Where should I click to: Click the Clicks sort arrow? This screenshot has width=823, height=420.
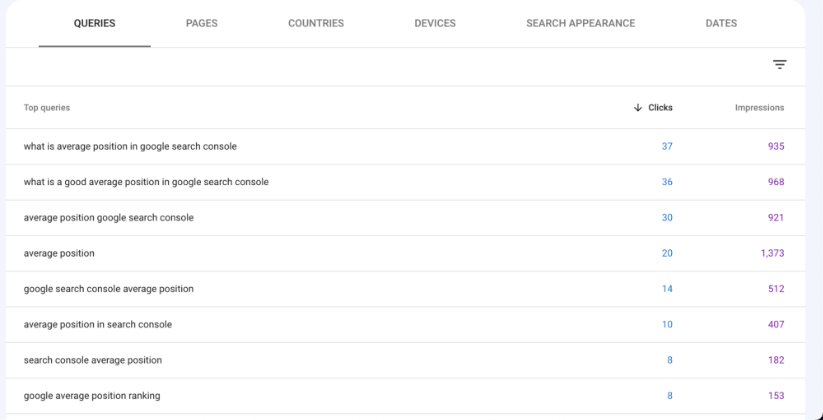[x=638, y=108]
